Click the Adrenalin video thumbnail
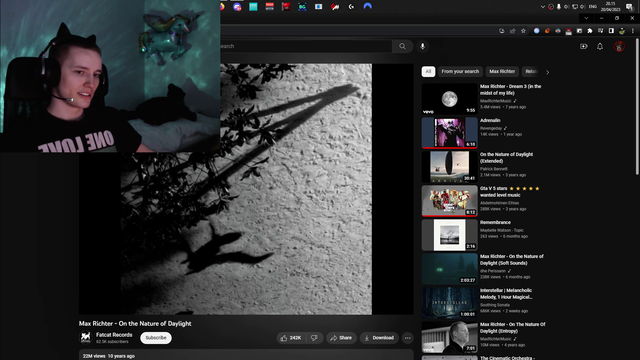The height and width of the screenshot is (360, 640). 449,133
